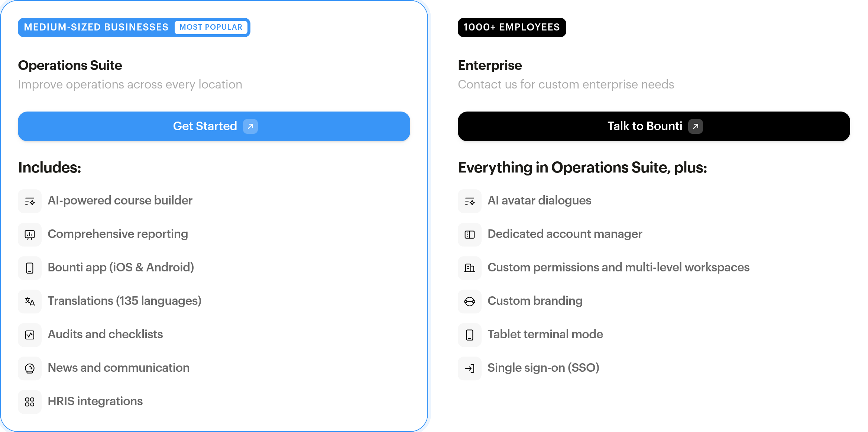The height and width of the screenshot is (432, 868).
Task: Click the News and communication icon
Action: [30, 368]
